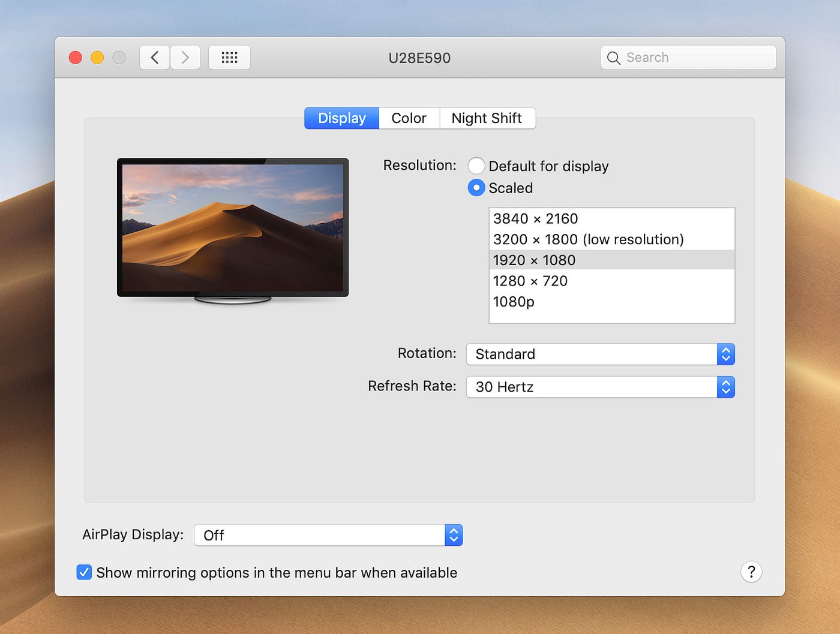840x634 pixels.
Task: Open the Refresh Rate dropdown
Action: point(601,387)
